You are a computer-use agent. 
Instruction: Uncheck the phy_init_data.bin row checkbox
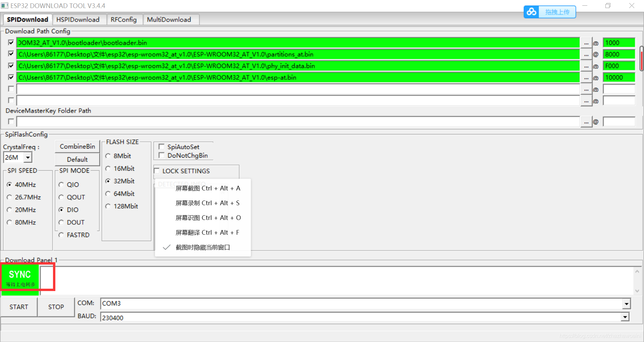point(11,66)
